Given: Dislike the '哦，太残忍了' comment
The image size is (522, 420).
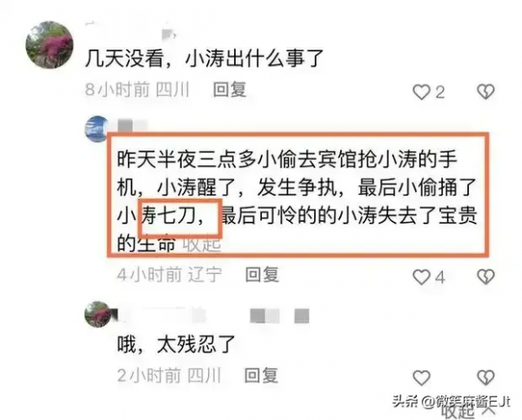Looking at the screenshot, I should pos(486,377).
